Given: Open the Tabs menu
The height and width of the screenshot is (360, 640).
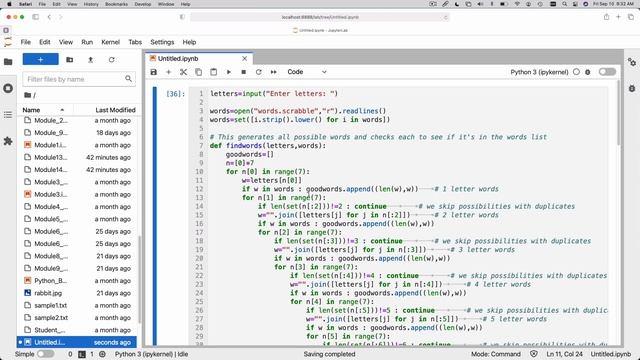Looking at the screenshot, I should 135,42.
